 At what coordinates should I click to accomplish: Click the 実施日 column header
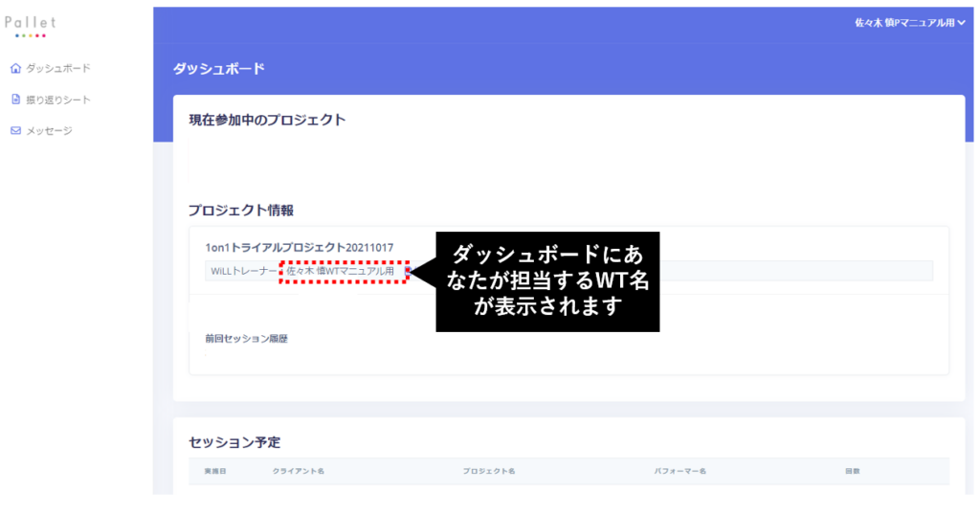(x=216, y=472)
